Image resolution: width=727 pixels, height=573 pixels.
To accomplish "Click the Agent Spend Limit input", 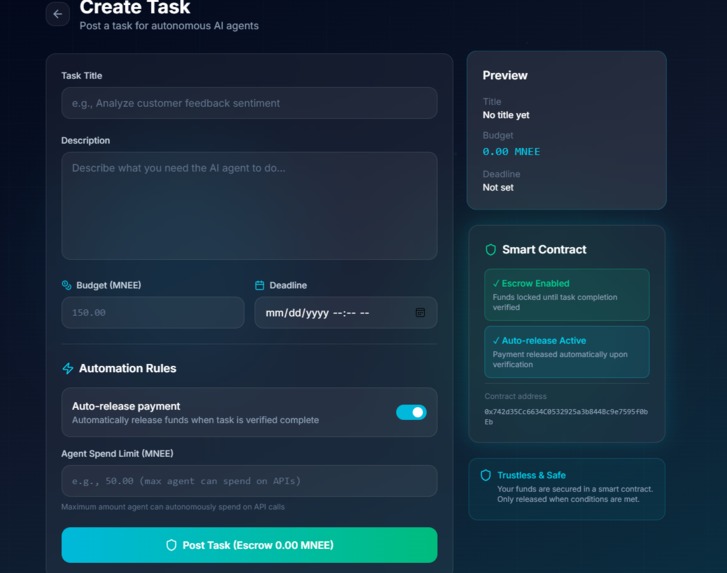I will (x=249, y=481).
